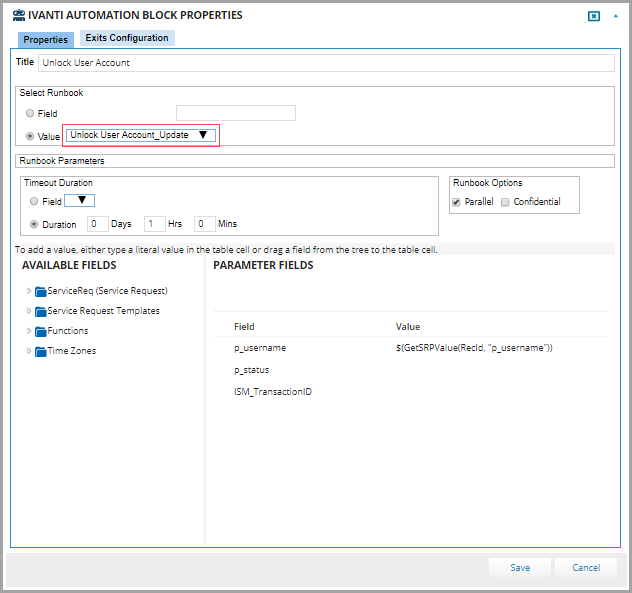Click the ServiceReq folder icon

click(x=41, y=291)
